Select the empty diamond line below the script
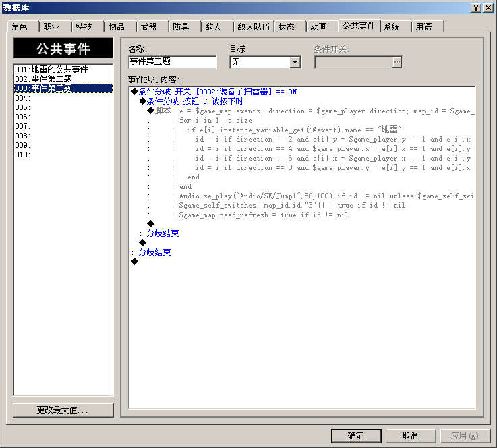Viewport: 497px width, 448px height. click(x=302, y=224)
